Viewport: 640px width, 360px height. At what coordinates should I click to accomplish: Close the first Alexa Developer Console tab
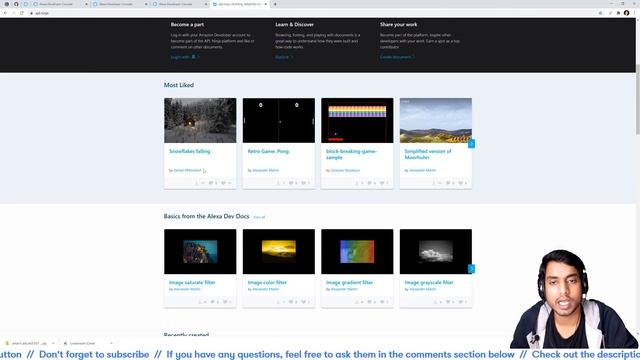(x=86, y=4)
